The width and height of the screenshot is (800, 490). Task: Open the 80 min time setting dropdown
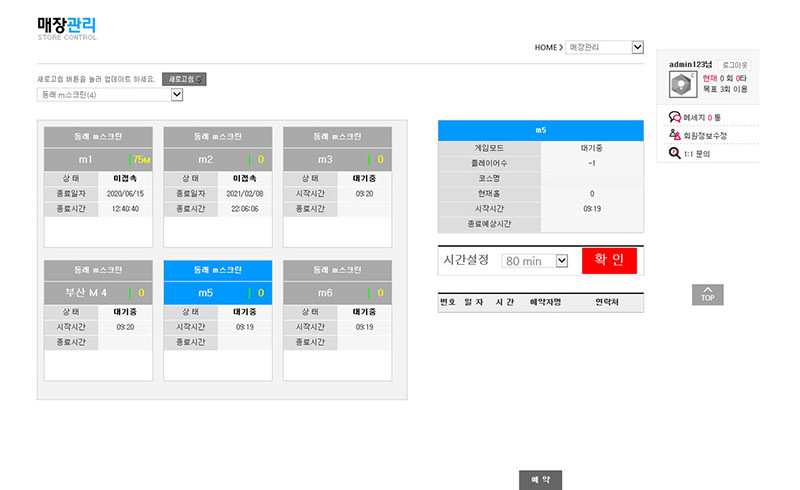coord(535,260)
